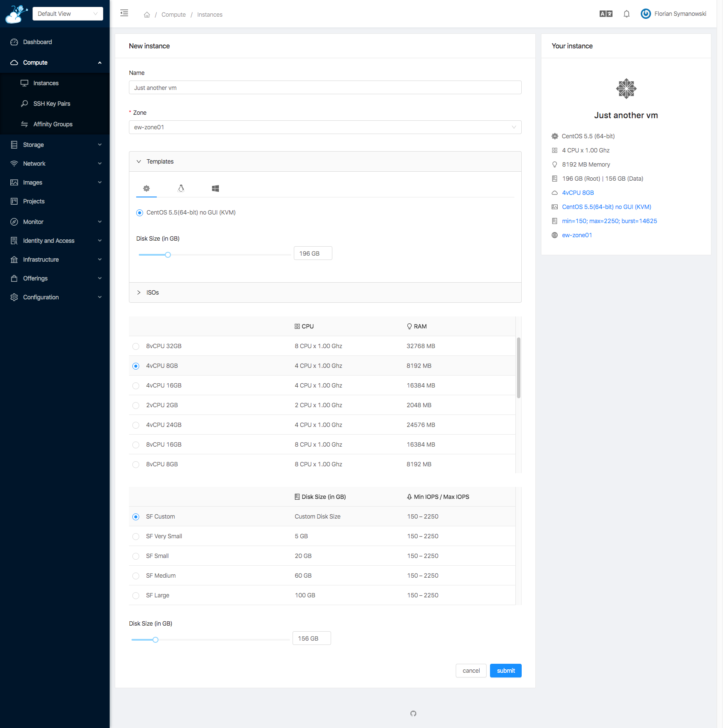Expand the Network menu chevron
The height and width of the screenshot is (728, 723).
[x=100, y=164]
